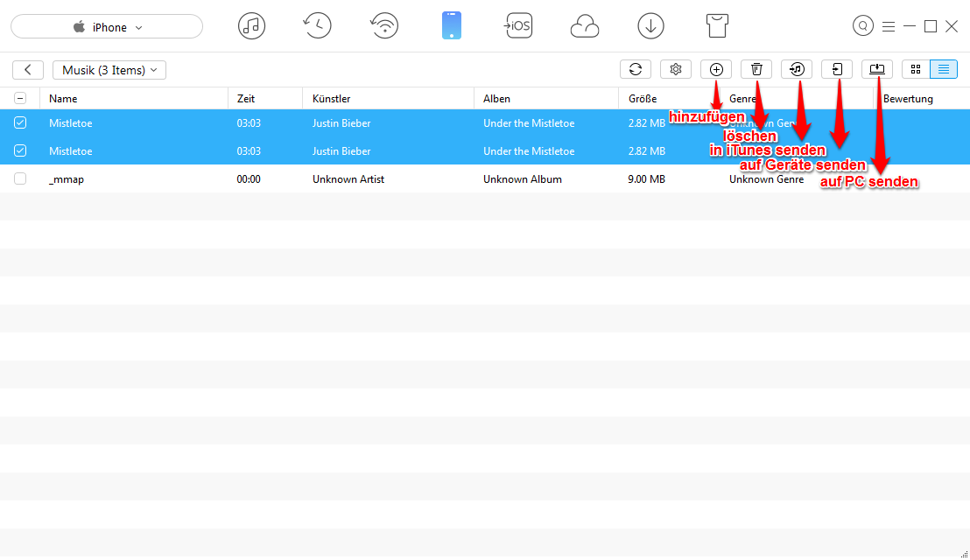
Task: Click the iOS migration icon
Action: click(518, 25)
